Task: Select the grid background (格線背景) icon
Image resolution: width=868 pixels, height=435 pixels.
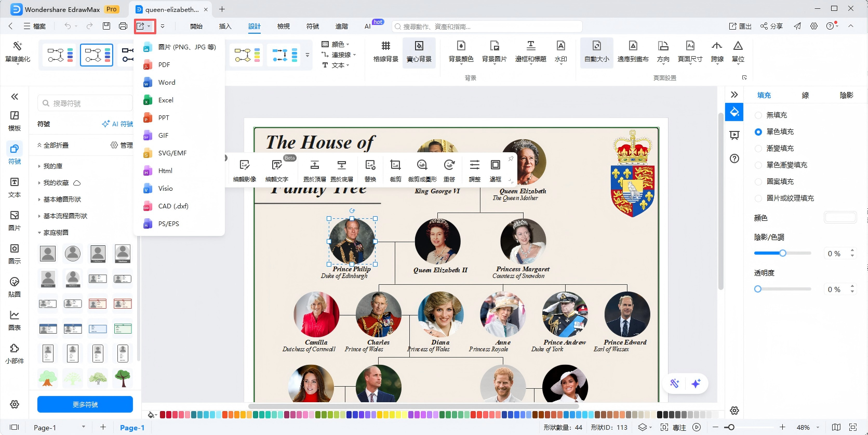Action: point(385,51)
